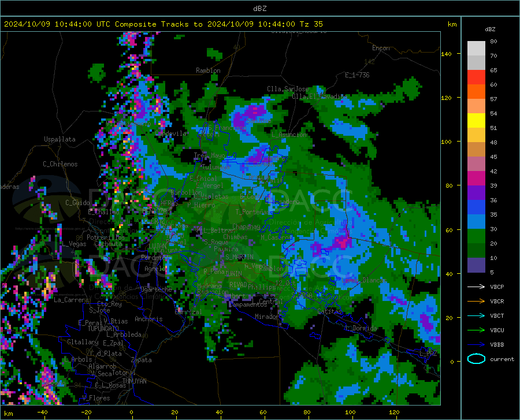This screenshot has width=520, height=420.
Task: Click the S_MARTIN label on map
Action: click(239, 257)
